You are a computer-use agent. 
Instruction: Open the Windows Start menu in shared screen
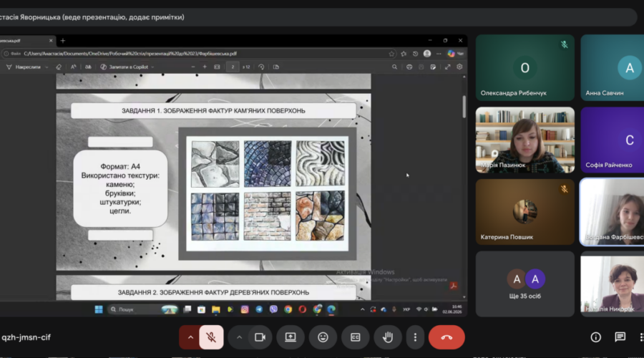coord(99,309)
